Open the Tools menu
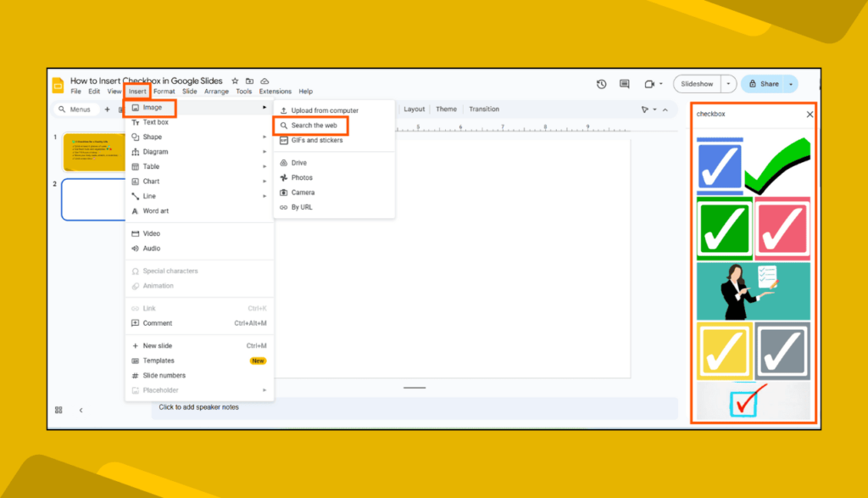 point(243,92)
